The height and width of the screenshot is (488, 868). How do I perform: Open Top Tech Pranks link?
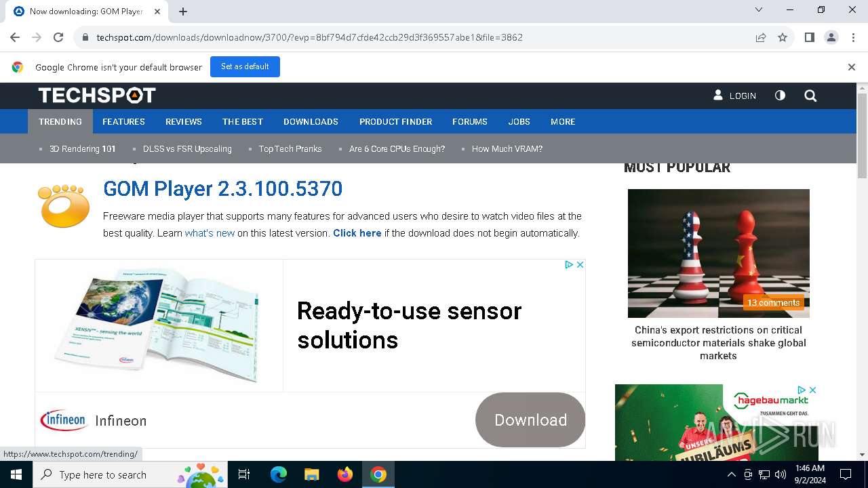(290, 149)
